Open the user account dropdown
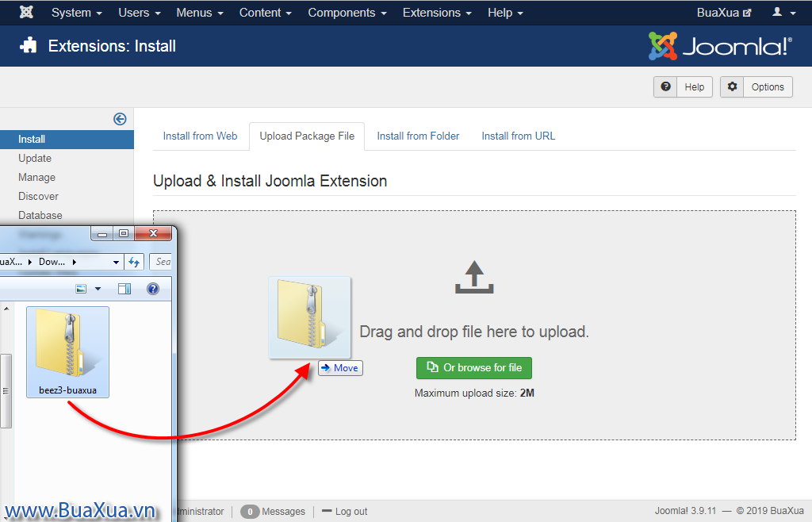Image resolution: width=812 pixels, height=522 pixels. pos(783,13)
